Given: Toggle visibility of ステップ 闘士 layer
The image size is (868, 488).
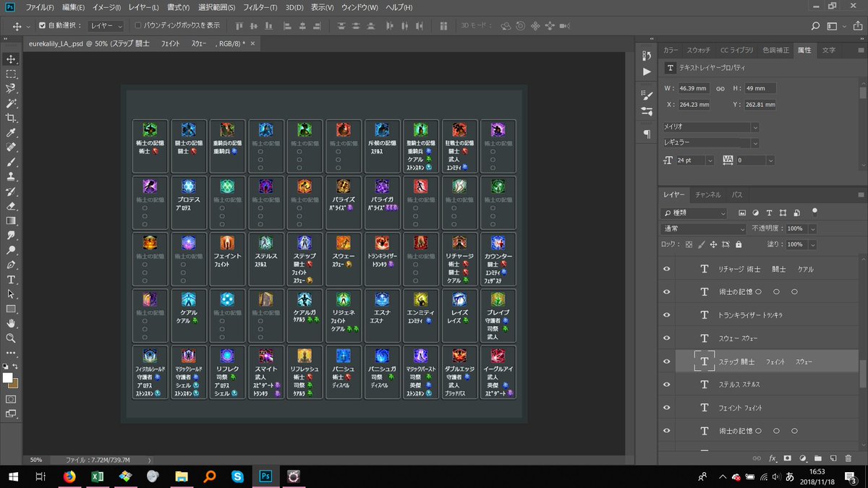Looking at the screenshot, I should [666, 361].
